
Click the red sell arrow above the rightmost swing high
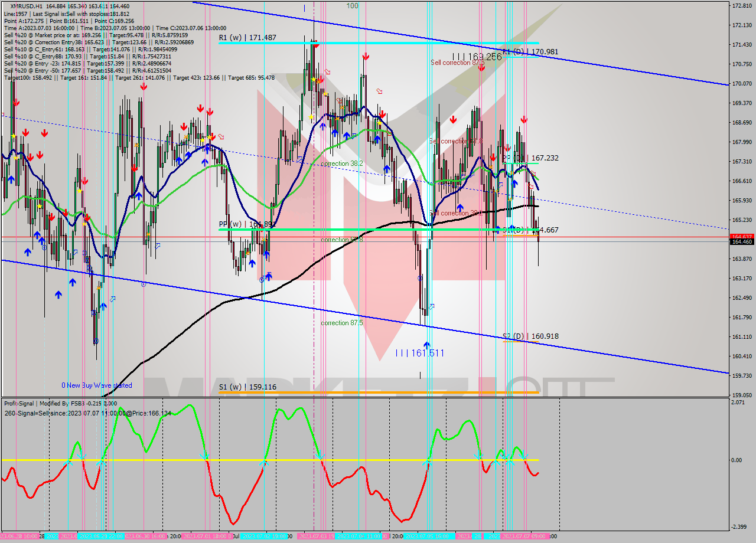click(524, 119)
